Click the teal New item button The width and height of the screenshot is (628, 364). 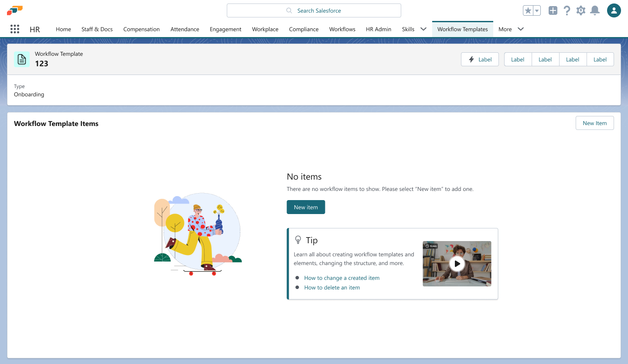point(306,207)
